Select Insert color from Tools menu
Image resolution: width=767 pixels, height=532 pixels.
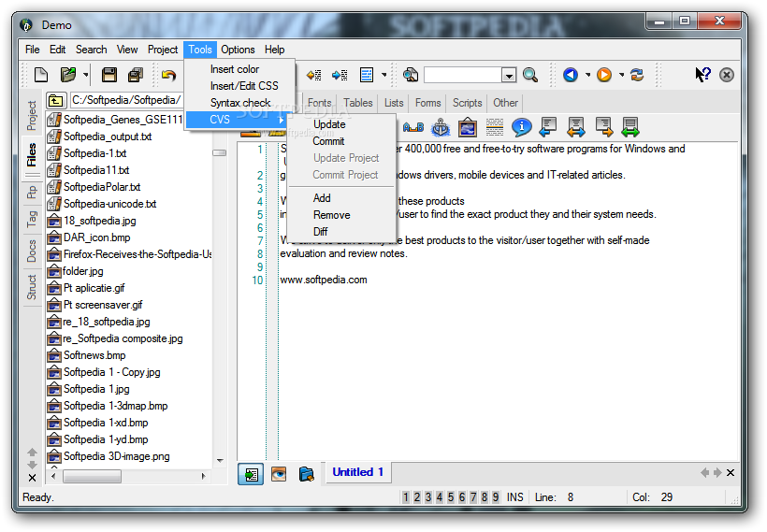[234, 69]
